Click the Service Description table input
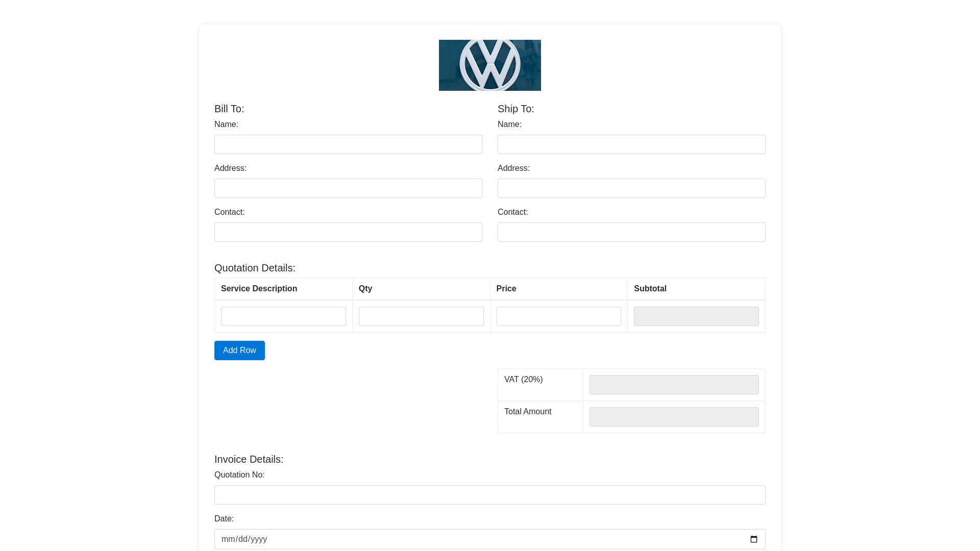This screenshot has width=980, height=551. click(x=283, y=316)
